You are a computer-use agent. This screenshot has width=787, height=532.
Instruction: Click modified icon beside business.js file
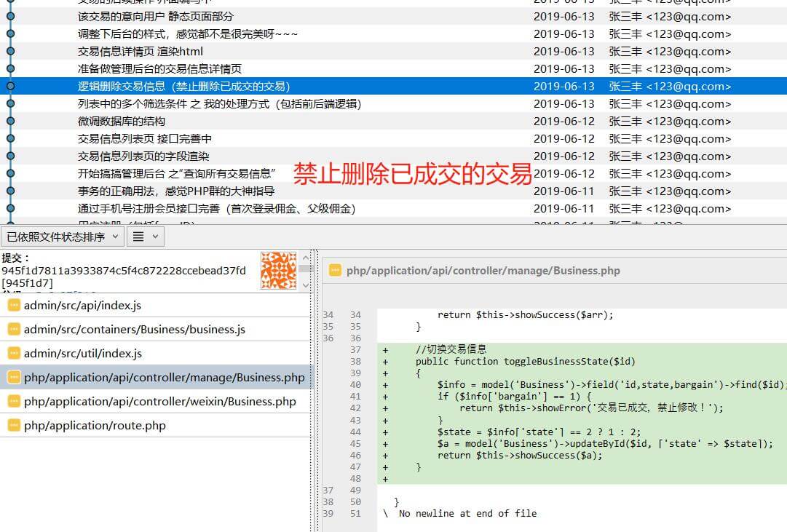click(x=14, y=330)
